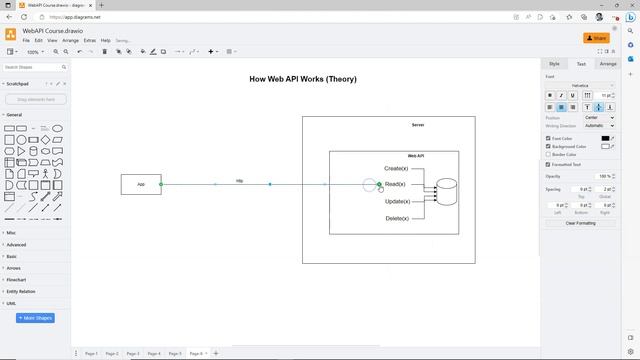Viewport: 640px width, 360px height.
Task: Align text left
Action: [x=550, y=107]
